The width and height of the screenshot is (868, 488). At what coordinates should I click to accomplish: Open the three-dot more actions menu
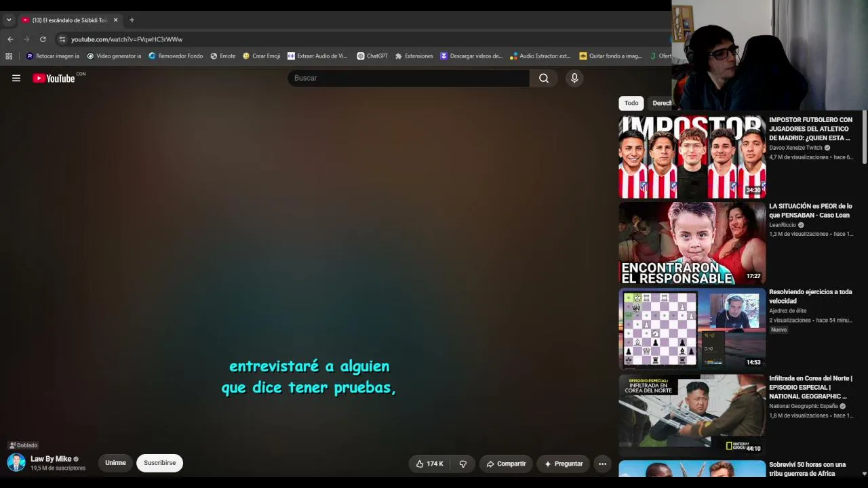coord(602,464)
